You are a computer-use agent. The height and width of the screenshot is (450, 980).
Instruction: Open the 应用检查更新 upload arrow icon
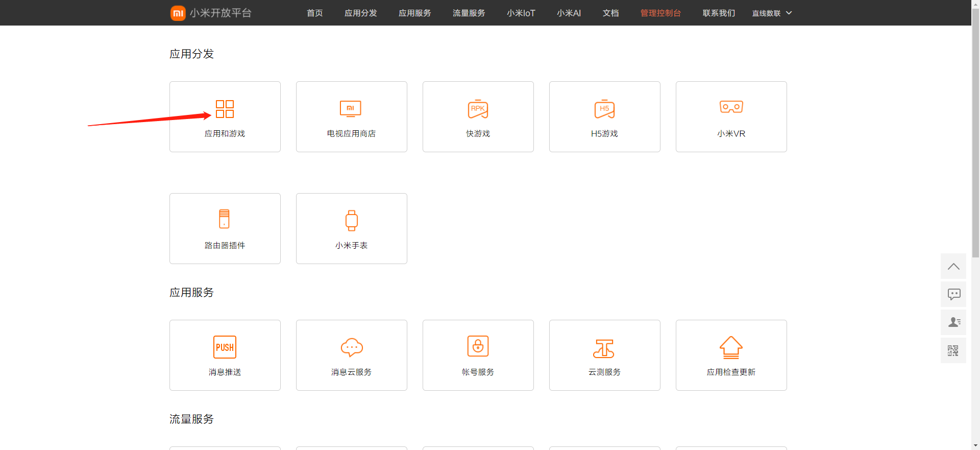[x=731, y=347]
